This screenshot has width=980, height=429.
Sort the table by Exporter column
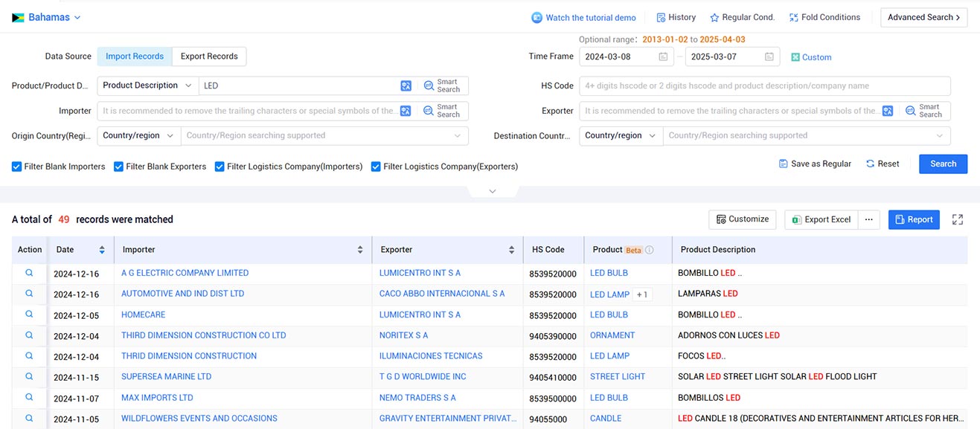click(x=511, y=250)
